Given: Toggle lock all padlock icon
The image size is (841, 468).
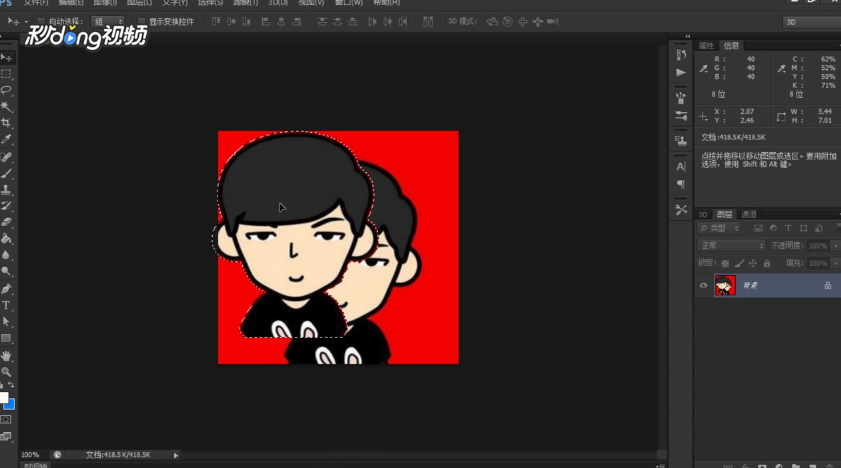Looking at the screenshot, I should point(767,263).
